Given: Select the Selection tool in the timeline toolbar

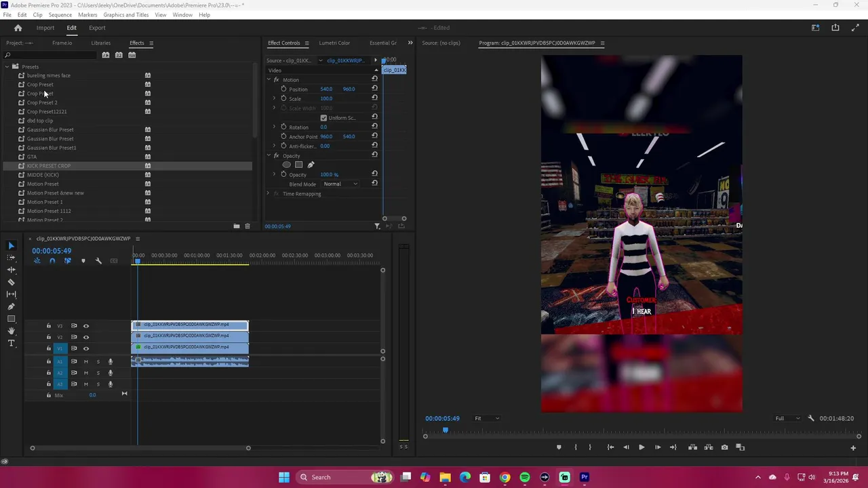Looking at the screenshot, I should pos(11,245).
